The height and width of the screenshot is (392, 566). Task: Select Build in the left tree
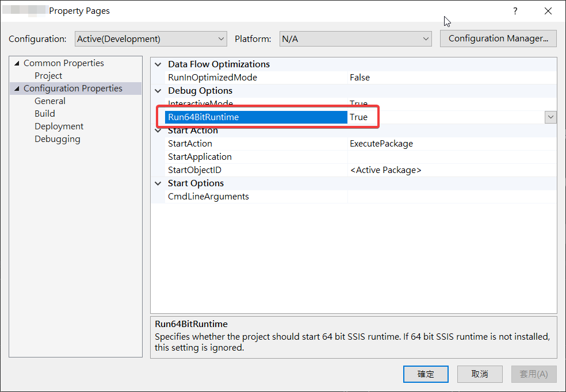(44, 113)
